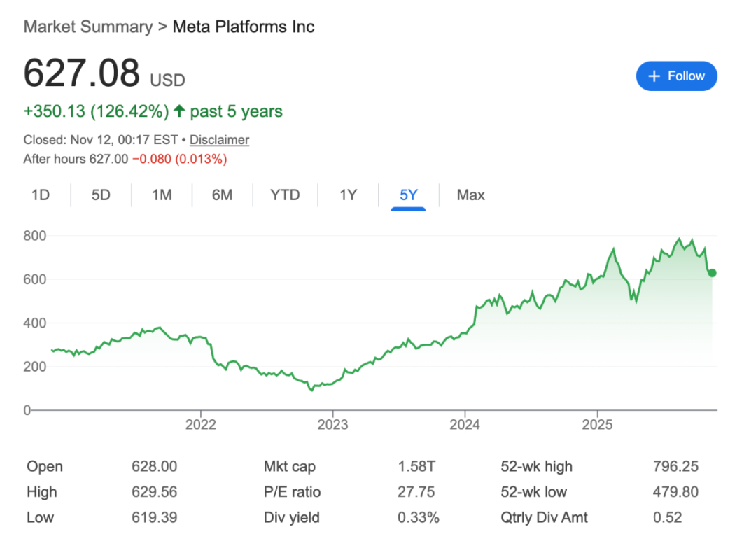Screen dimensions: 756x548
Task: Click the highlighted 5Y tab
Action: click(x=409, y=195)
